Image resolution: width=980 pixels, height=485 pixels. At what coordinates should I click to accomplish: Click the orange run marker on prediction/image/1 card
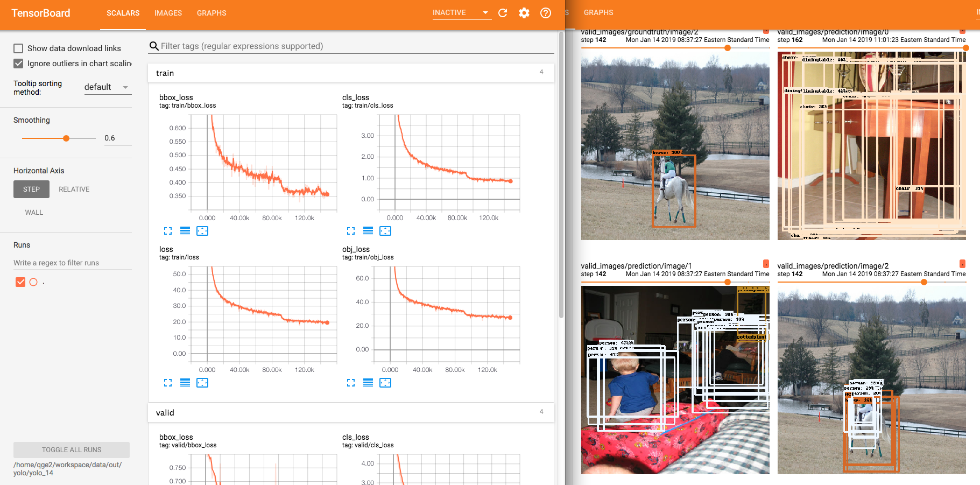766,264
